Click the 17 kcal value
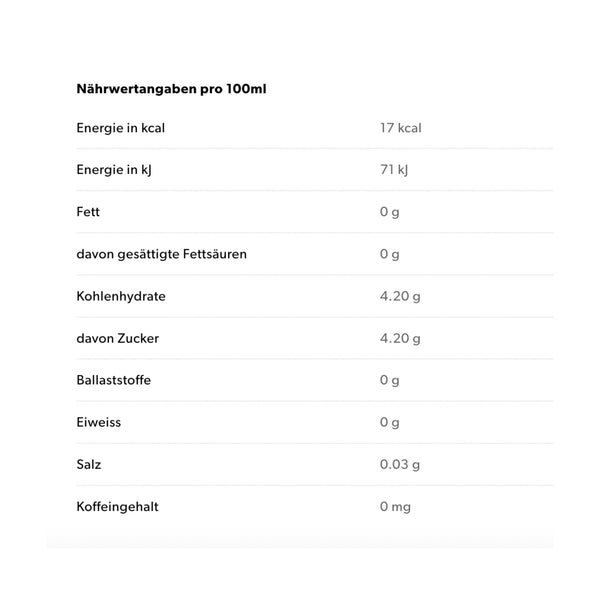 (x=401, y=128)
